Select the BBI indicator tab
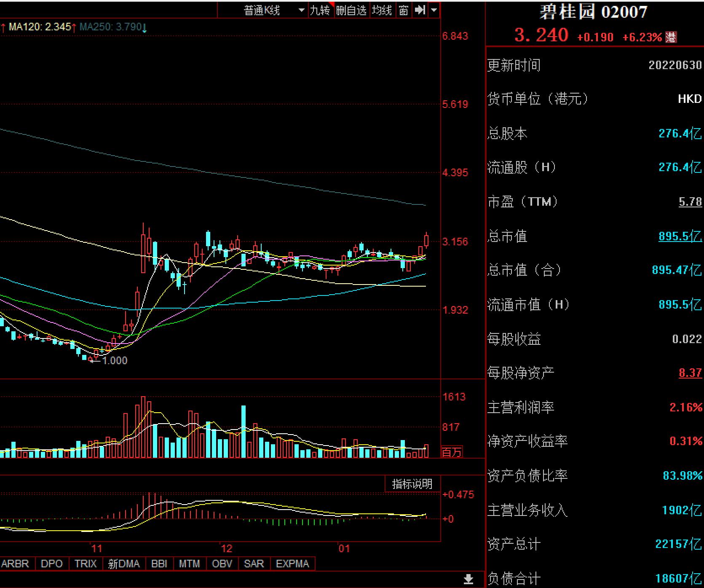Screen dimensions: 704x588 [159, 564]
